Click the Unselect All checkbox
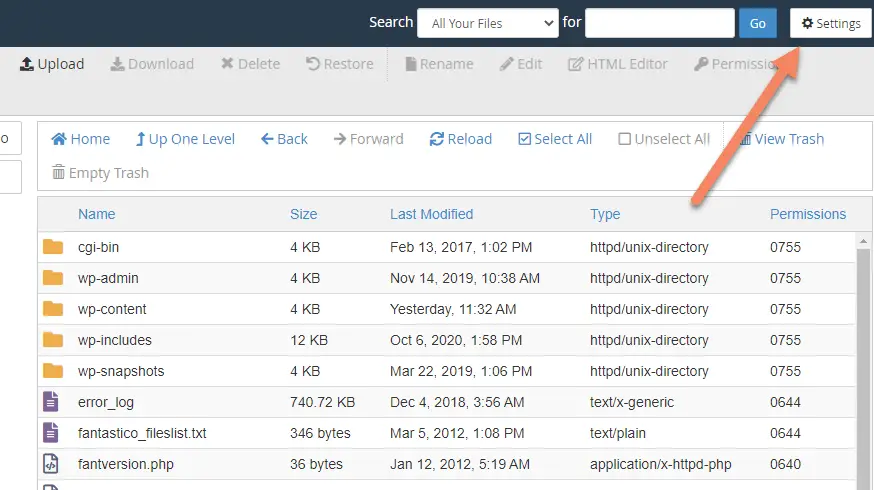Viewport: 874px width, 490px height. click(x=624, y=139)
